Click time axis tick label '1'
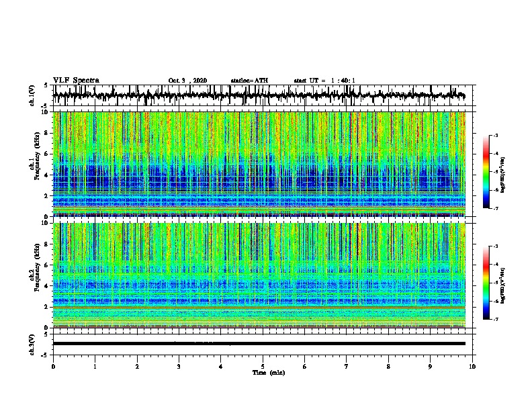 pos(95,367)
